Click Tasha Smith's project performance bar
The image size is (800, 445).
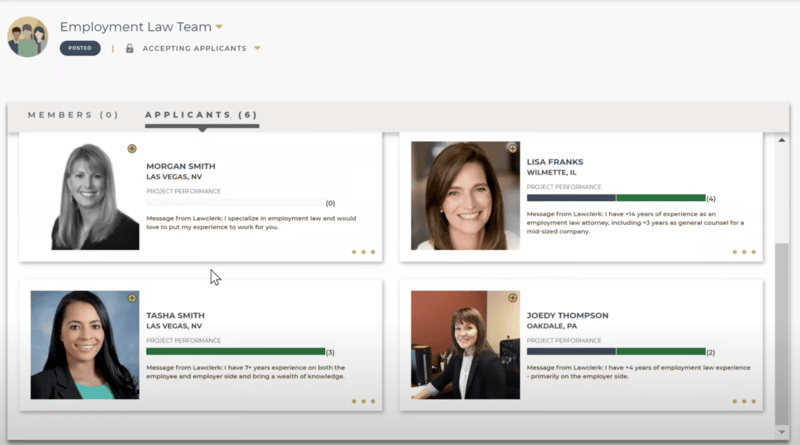235,352
